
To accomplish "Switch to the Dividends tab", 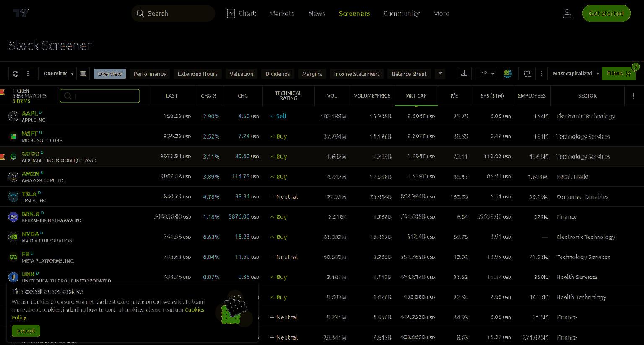I will pyautogui.click(x=278, y=74).
